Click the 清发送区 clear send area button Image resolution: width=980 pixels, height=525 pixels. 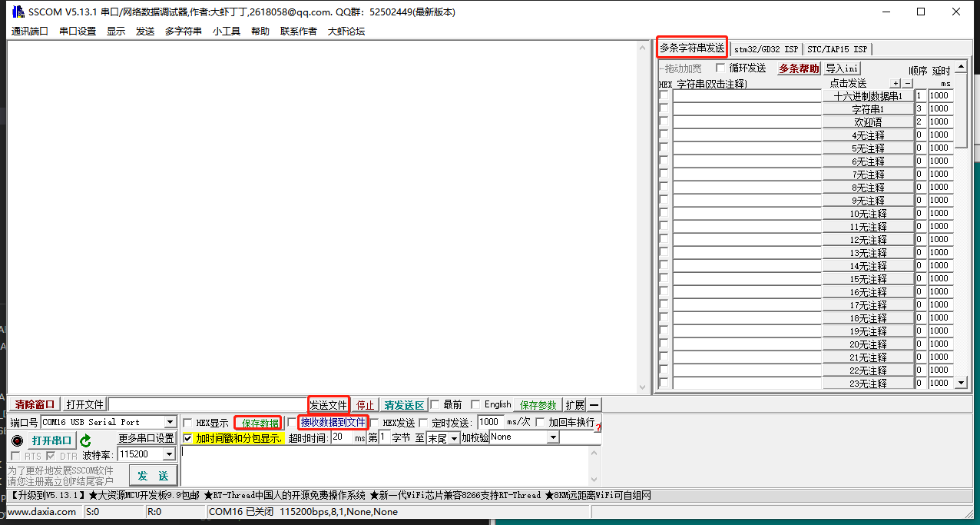pyautogui.click(x=404, y=405)
